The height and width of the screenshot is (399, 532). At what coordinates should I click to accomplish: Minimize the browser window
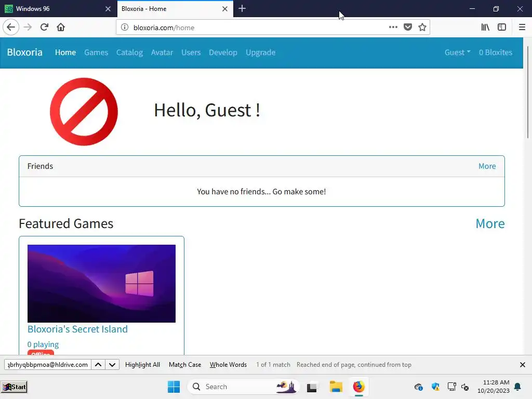point(472,9)
